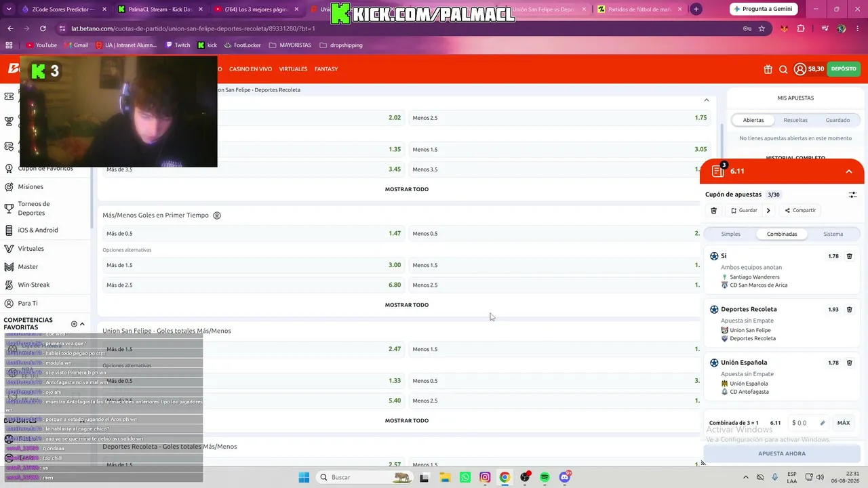Viewport: 868px width, 488px height.
Task: Bookmark this page with the star icon
Action: tap(762, 28)
